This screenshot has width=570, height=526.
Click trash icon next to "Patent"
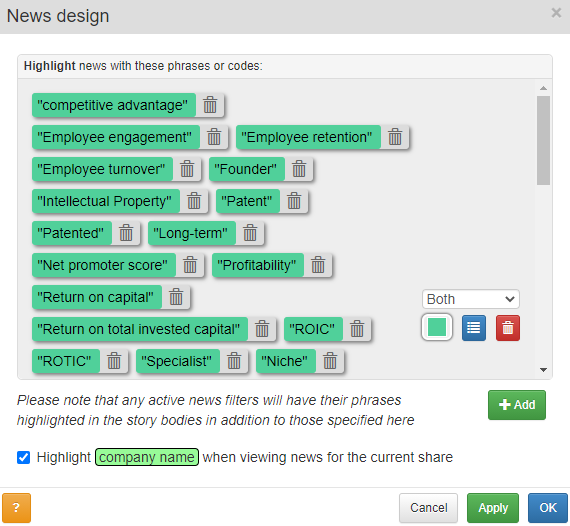(294, 201)
